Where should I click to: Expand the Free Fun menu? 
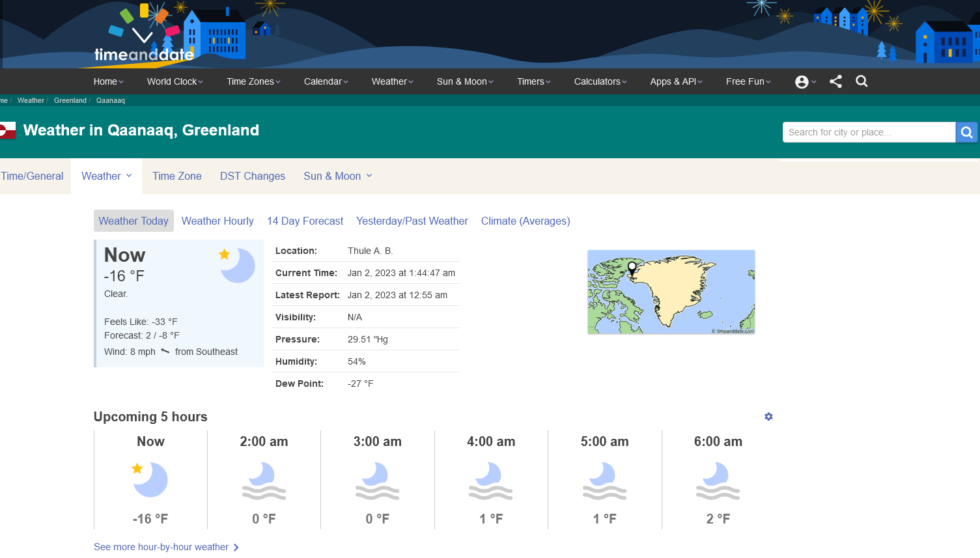coord(748,81)
